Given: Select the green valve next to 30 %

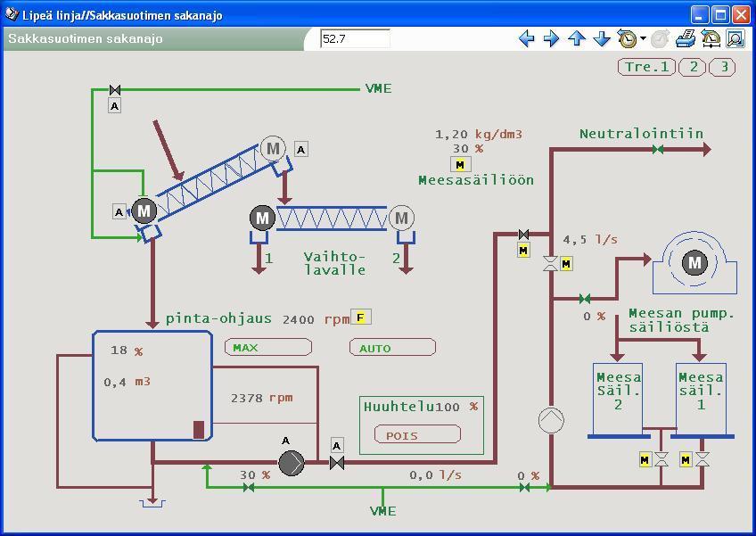Looking at the screenshot, I should (249, 488).
